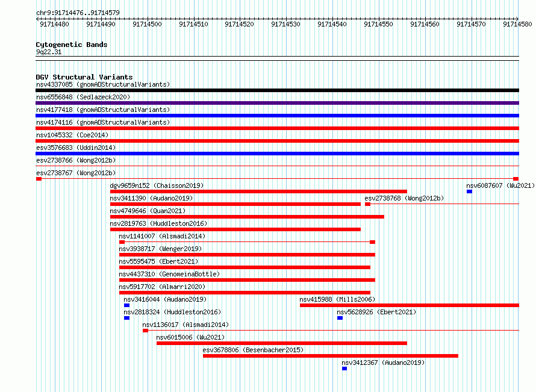Click the 9q22.31 band label
This screenshot has width=536, height=392.
point(49,52)
